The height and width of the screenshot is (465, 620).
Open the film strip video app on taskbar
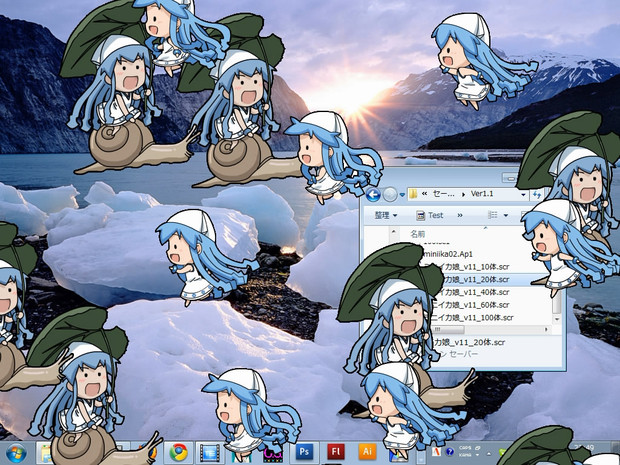pos(209,453)
